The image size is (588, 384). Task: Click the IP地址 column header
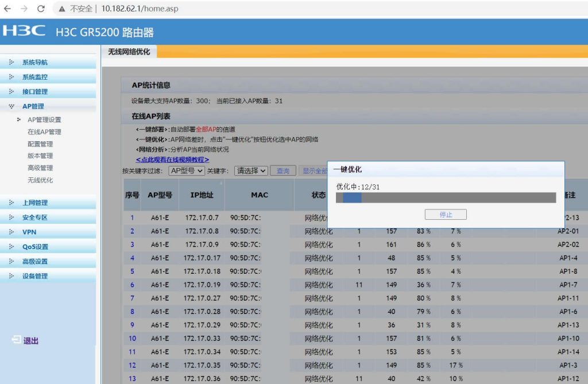coord(202,195)
